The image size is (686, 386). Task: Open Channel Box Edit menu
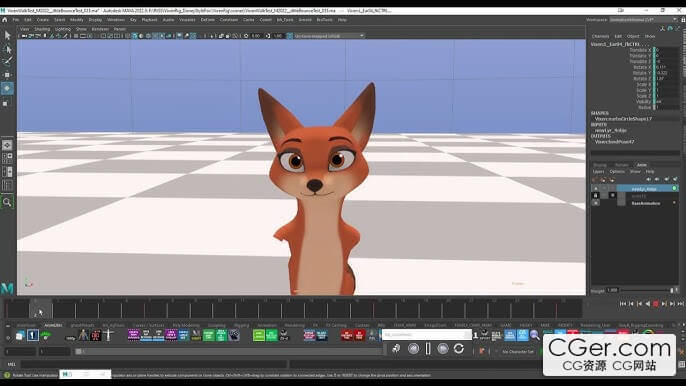(x=618, y=36)
